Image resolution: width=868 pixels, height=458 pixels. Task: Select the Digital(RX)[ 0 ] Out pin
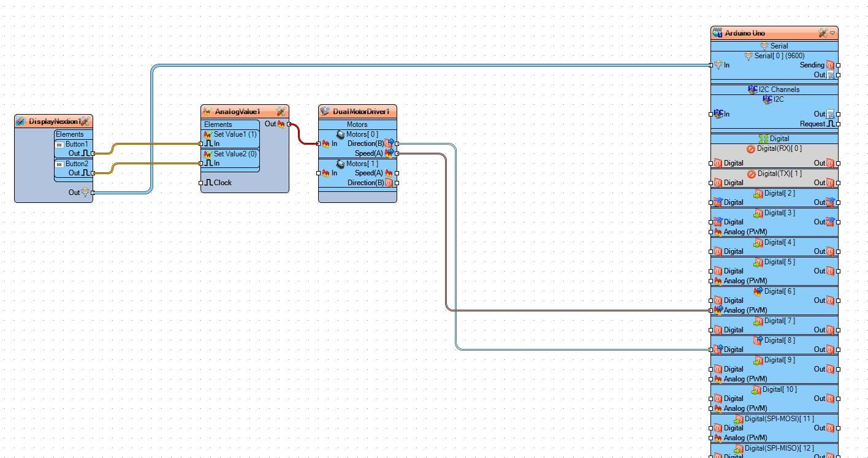[839, 163]
